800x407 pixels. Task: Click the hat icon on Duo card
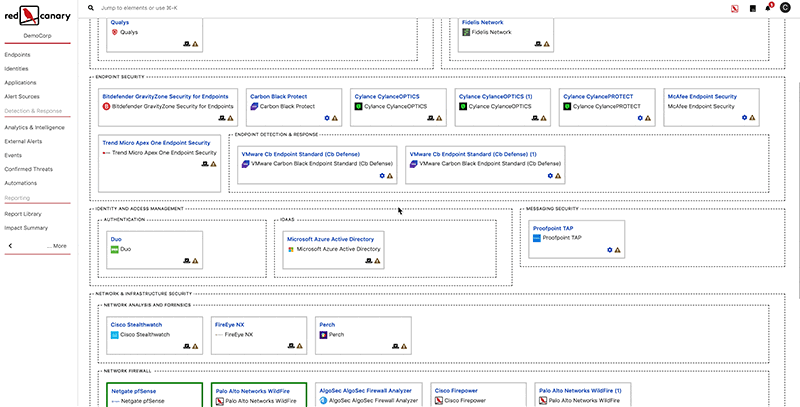click(187, 261)
